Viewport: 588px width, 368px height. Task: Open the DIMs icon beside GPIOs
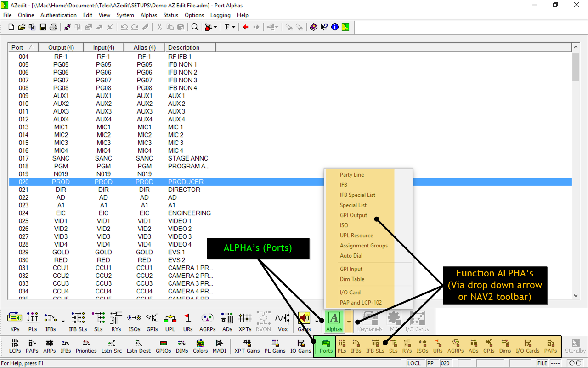point(181,346)
